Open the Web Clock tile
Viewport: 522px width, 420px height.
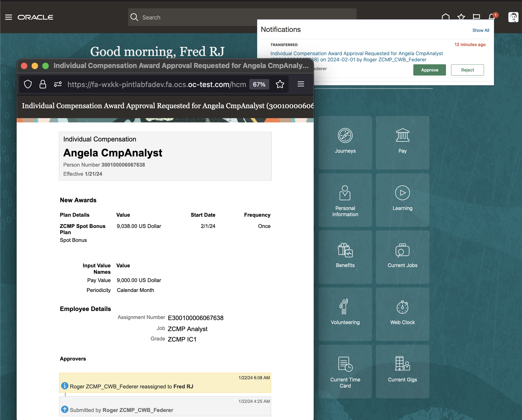coord(402,314)
